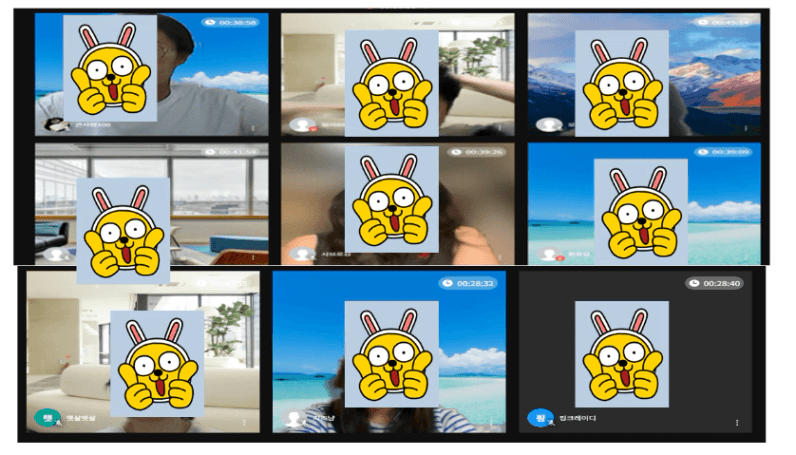The height and width of the screenshot is (455, 796).
Task: Click participant name on 00:28:32 beach tile
Action: 323,418
